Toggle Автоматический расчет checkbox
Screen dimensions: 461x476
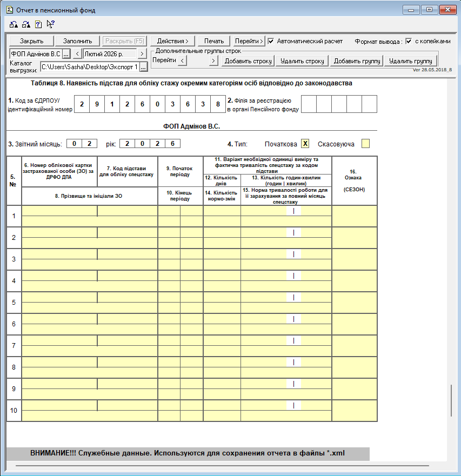tap(271, 41)
